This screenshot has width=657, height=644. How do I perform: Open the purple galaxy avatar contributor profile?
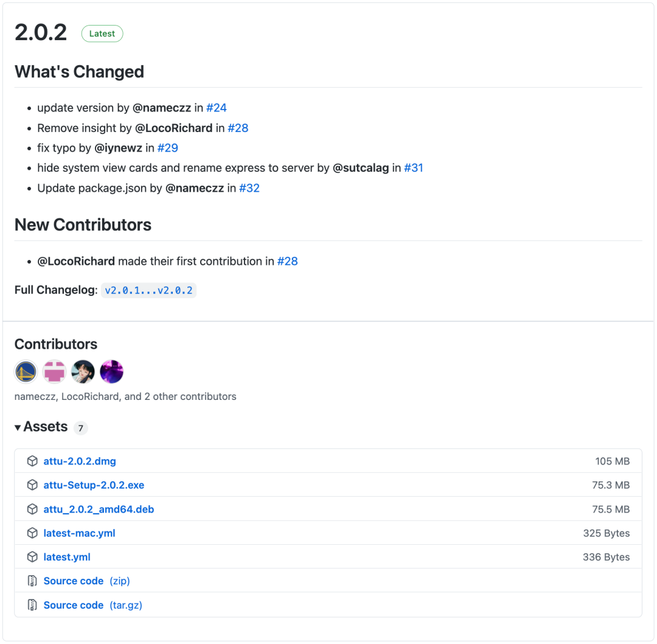112,372
